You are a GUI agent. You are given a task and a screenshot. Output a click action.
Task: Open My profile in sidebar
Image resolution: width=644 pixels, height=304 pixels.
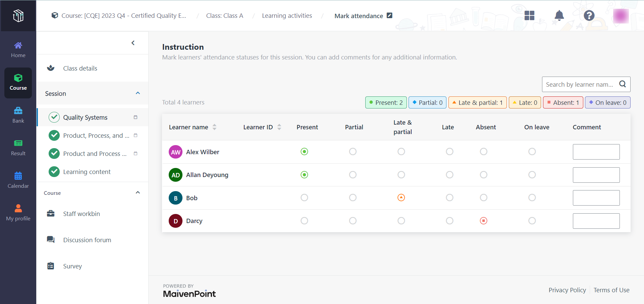pos(18,213)
